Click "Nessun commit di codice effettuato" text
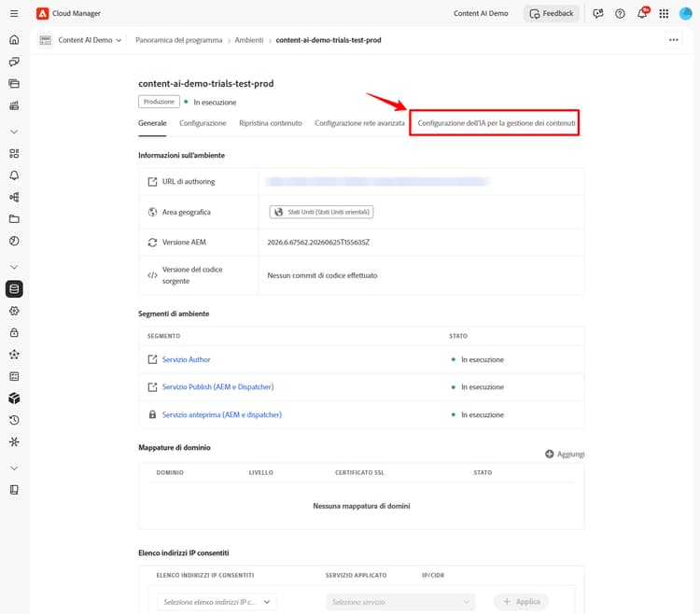Viewport: 700px width, 614px height. 322,275
